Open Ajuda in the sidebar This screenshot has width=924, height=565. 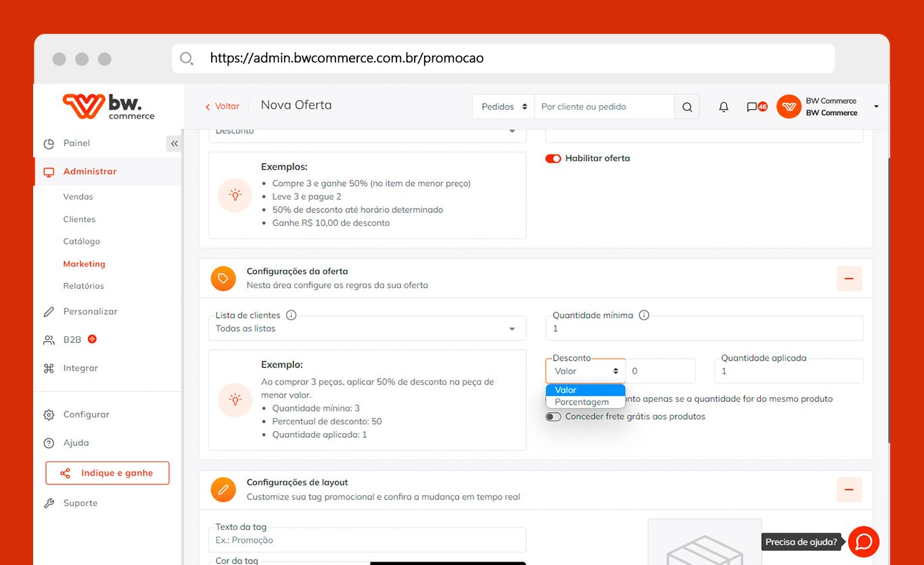(76, 443)
